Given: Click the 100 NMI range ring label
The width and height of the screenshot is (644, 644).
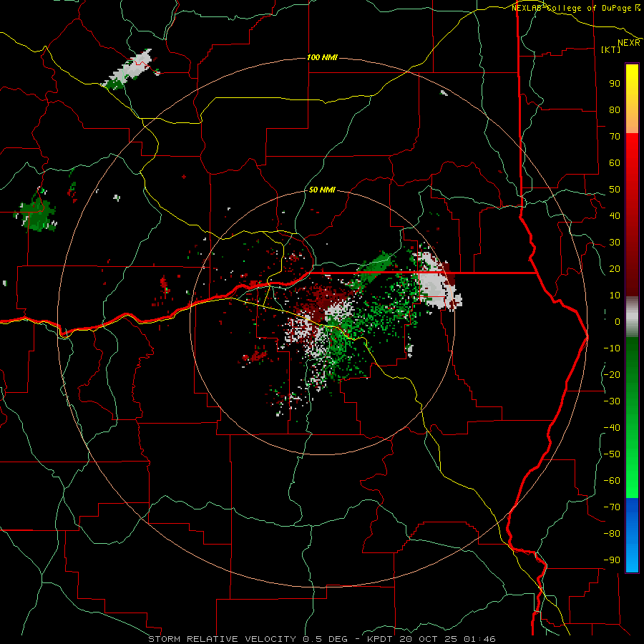Looking at the screenshot, I should point(322,57).
